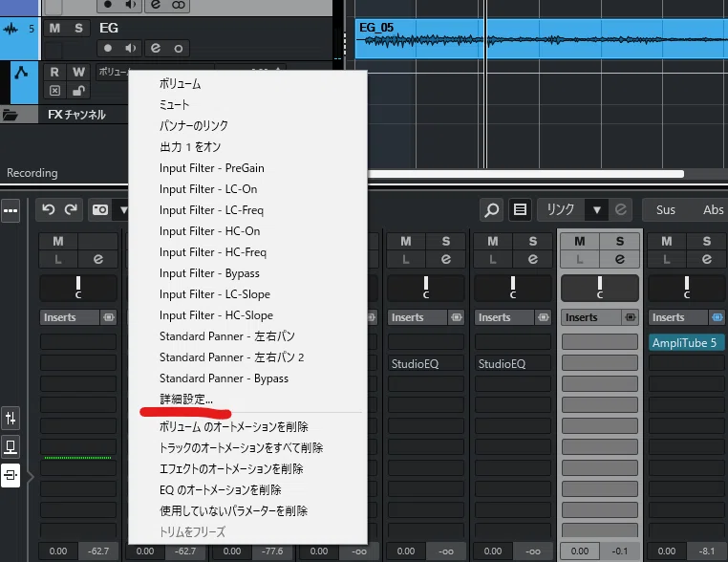Mute the selected grey mixer channel
Screen dimensions: 728x562
tap(579, 242)
